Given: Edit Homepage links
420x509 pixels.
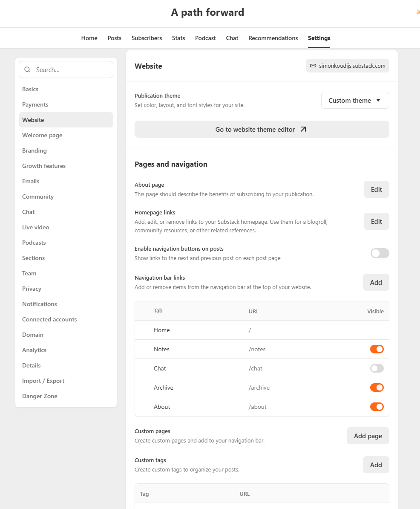Looking at the screenshot, I should tap(376, 221).
